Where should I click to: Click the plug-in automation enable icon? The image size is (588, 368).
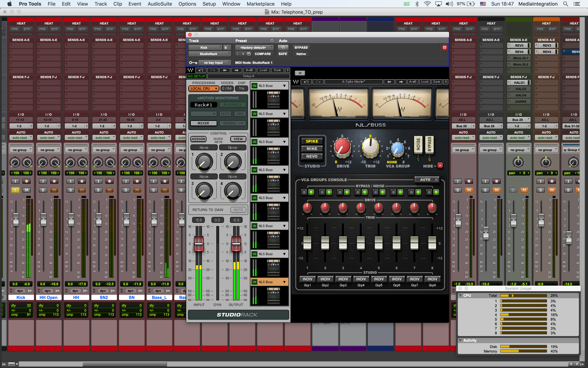283,47
